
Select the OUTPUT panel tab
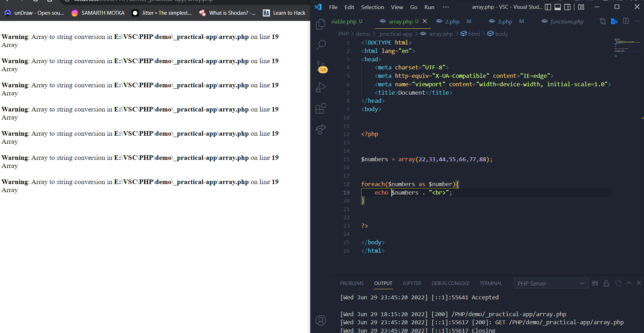click(383, 283)
